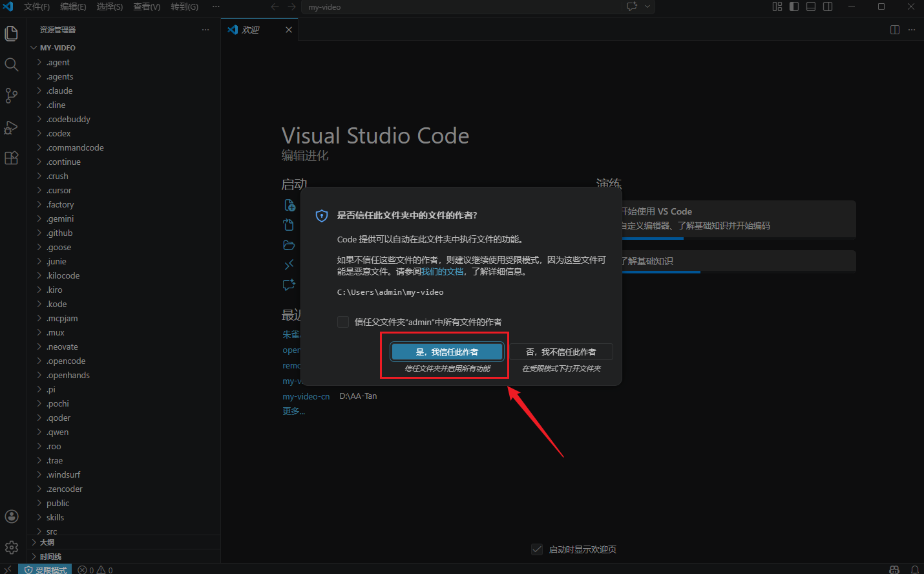Check trust parent folder 'admin' checkbox

343,322
